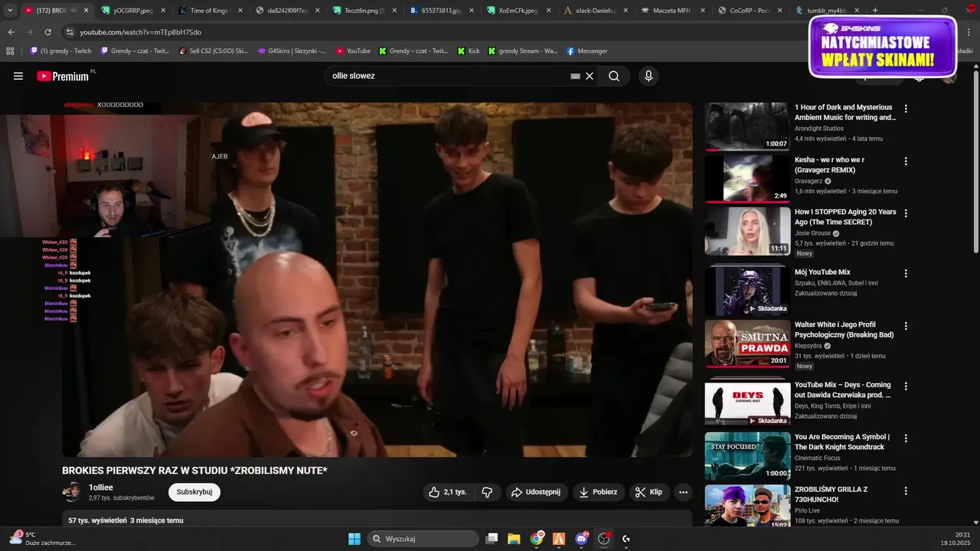Open '(1) grendy - Twitch' bookmark
This screenshot has height=551, width=980.
(x=60, y=51)
